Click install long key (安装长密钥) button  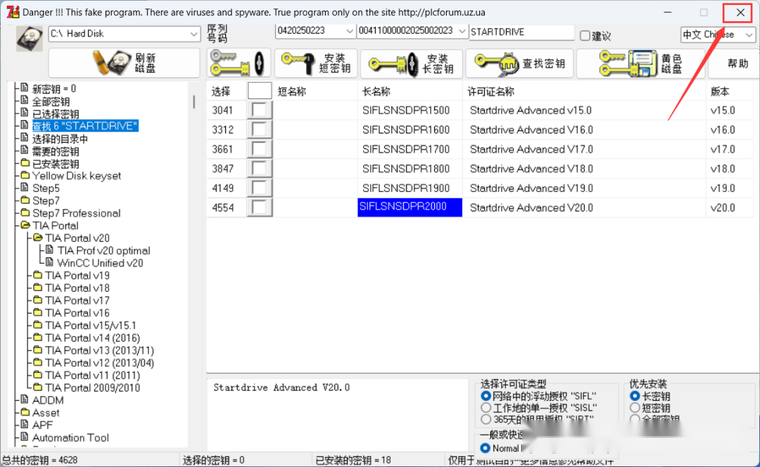pos(412,64)
